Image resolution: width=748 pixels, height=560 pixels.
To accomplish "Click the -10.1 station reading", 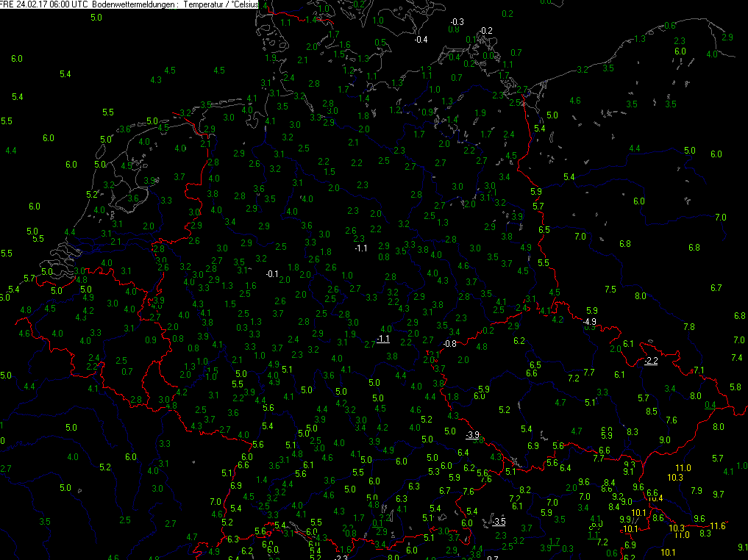I will (630, 529).
